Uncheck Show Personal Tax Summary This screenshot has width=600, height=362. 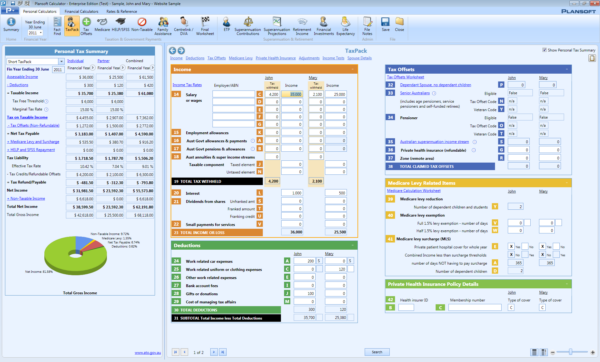click(544, 50)
